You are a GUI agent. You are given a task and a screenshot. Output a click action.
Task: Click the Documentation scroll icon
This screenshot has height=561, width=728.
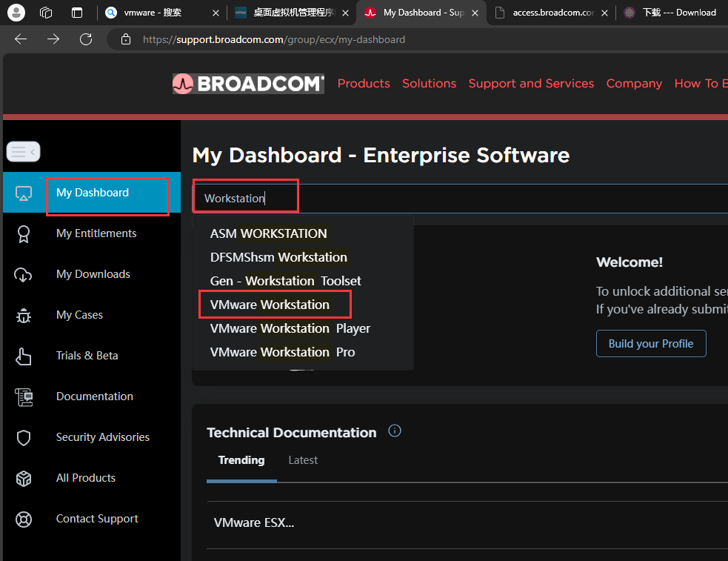[24, 397]
